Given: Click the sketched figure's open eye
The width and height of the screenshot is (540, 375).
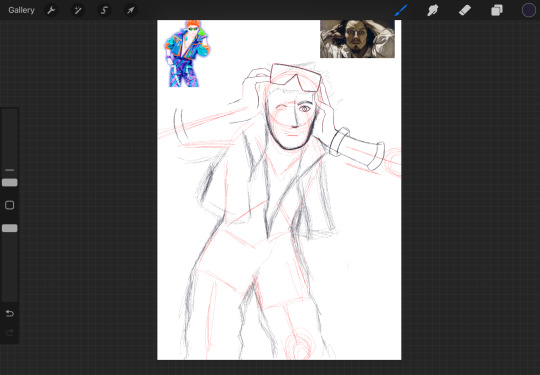Looking at the screenshot, I should [x=304, y=109].
